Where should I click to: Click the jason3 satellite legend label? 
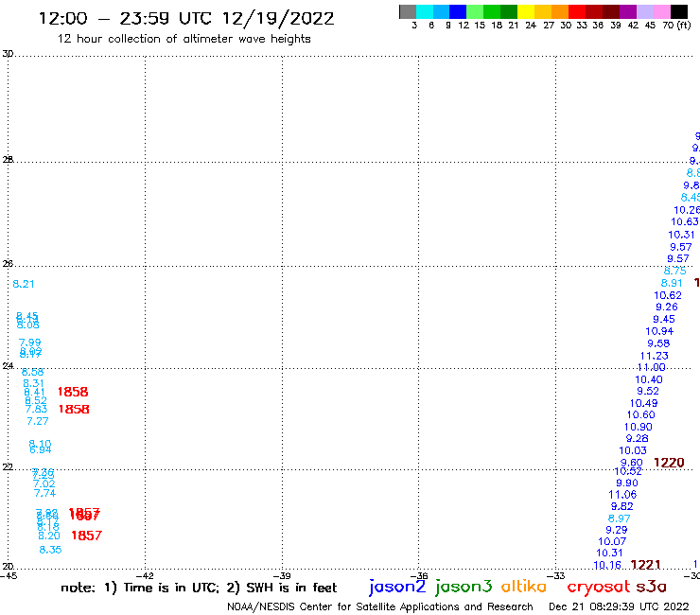point(464,587)
